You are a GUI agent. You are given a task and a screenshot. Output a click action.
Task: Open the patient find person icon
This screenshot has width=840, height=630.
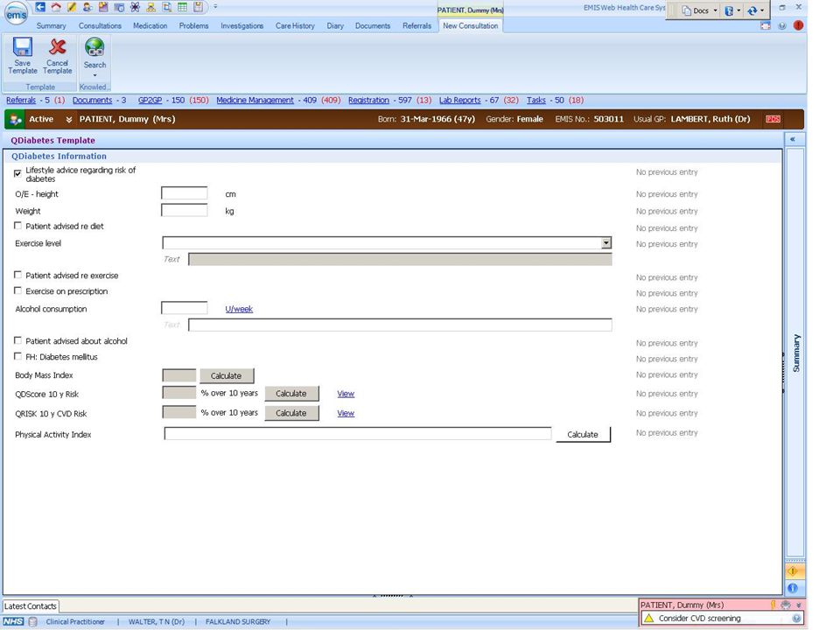[x=87, y=7]
